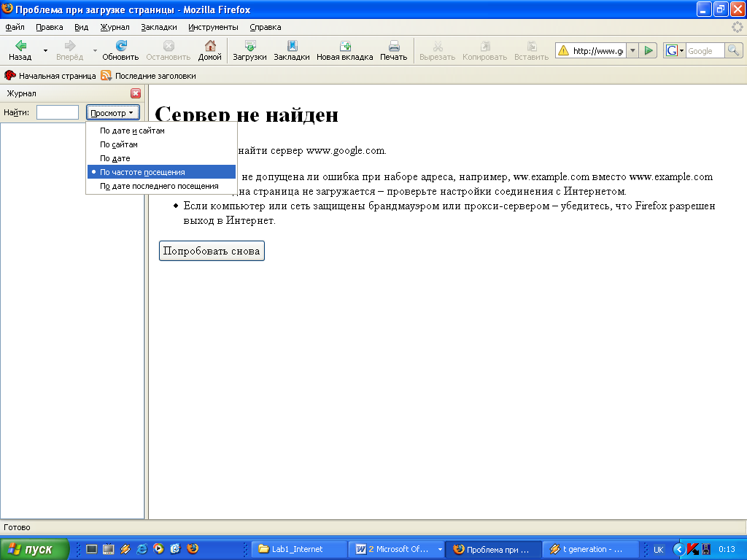
Task: Toggle the Просмотр dropdown button
Action: click(113, 113)
